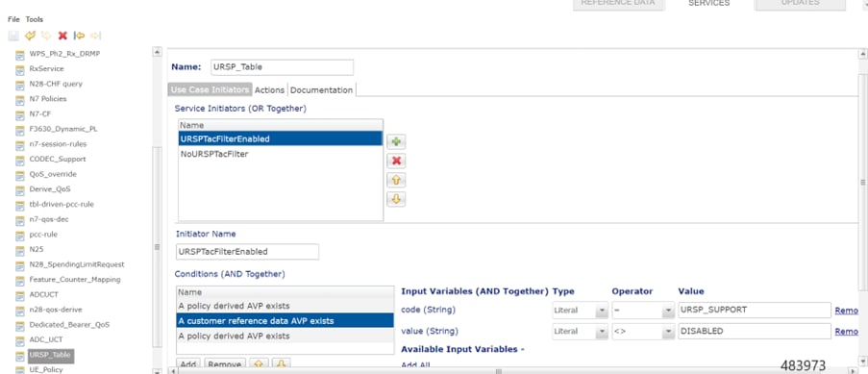Click the Add condition button
The width and height of the screenshot is (868, 374).
pos(188,364)
